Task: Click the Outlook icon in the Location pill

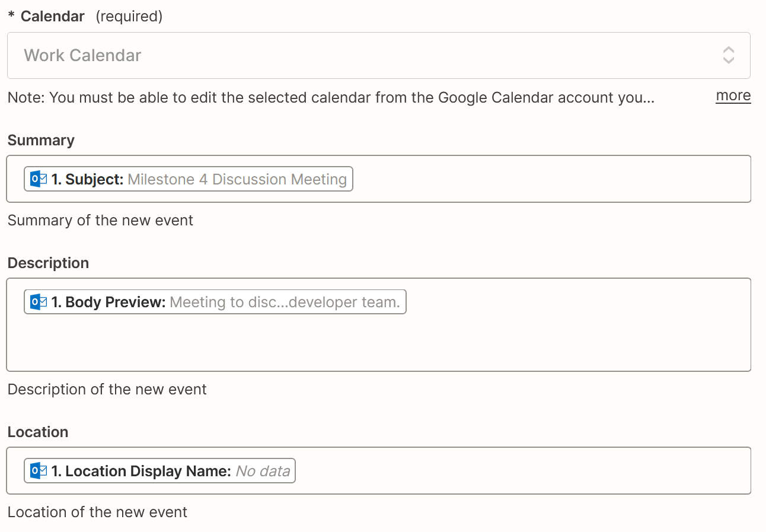Action: [x=39, y=471]
